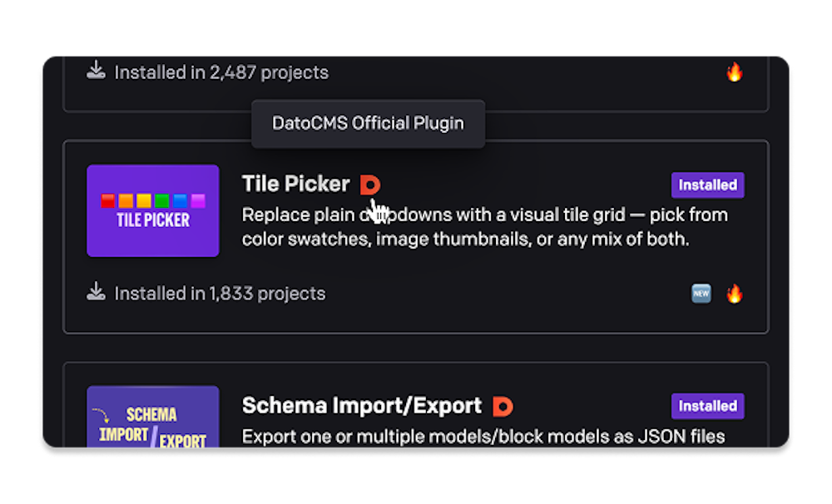The image size is (832, 504).
Task: Click the Installed badge on Tile Picker
Action: [x=708, y=185]
